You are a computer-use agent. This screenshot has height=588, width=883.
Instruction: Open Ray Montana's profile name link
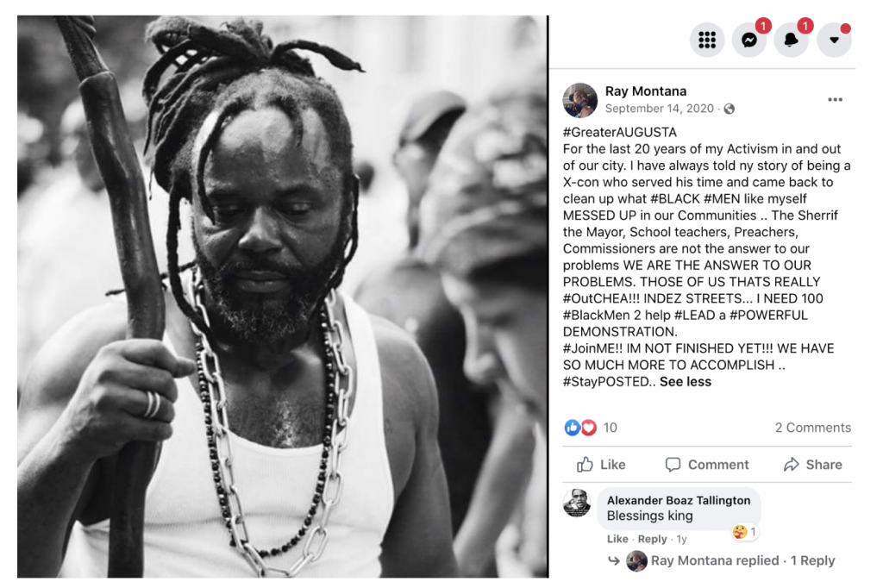click(x=645, y=91)
